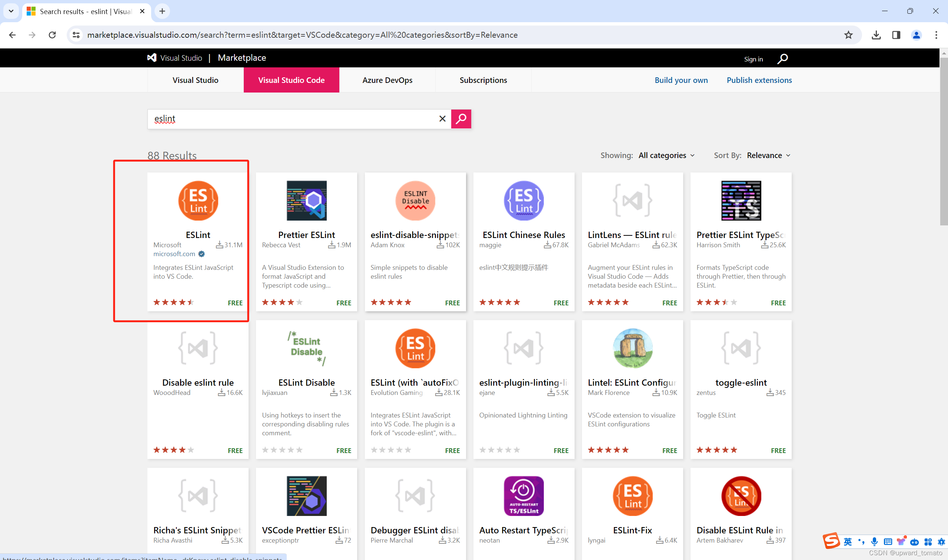
Task: Click the page vertical scrollbar thumb
Action: [x=944, y=141]
